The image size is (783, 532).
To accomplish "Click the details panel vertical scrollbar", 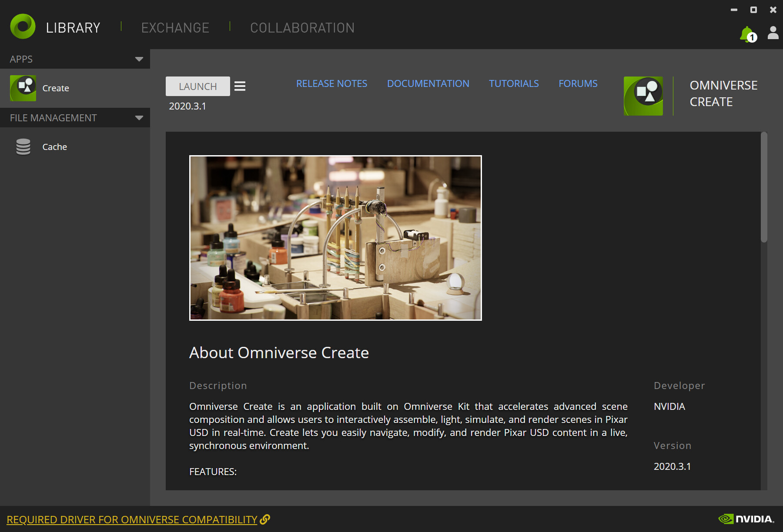I will tap(764, 187).
